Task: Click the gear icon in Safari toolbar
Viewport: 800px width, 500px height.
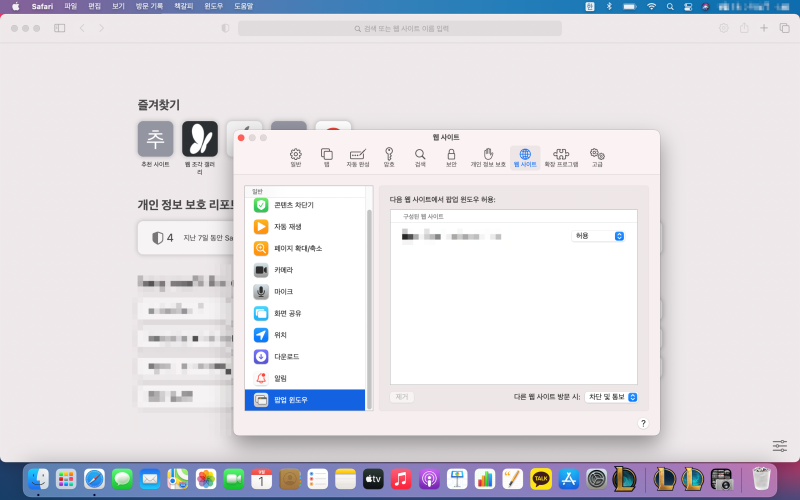Action: tap(723, 28)
